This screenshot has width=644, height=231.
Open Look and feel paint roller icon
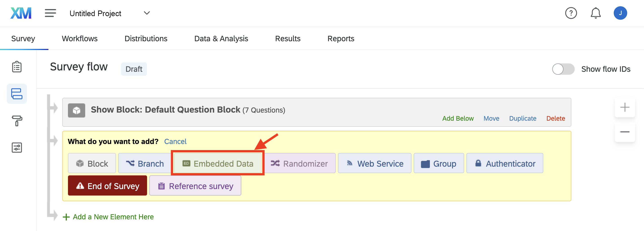(x=17, y=121)
